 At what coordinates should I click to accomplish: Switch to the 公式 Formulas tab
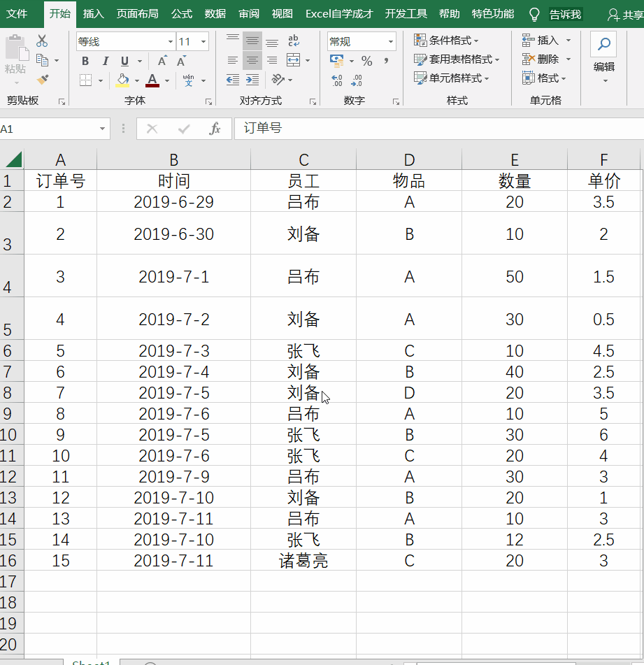pyautogui.click(x=182, y=14)
